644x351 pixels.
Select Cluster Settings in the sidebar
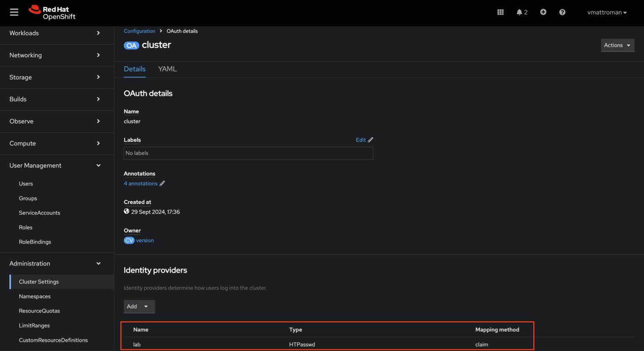coord(39,281)
